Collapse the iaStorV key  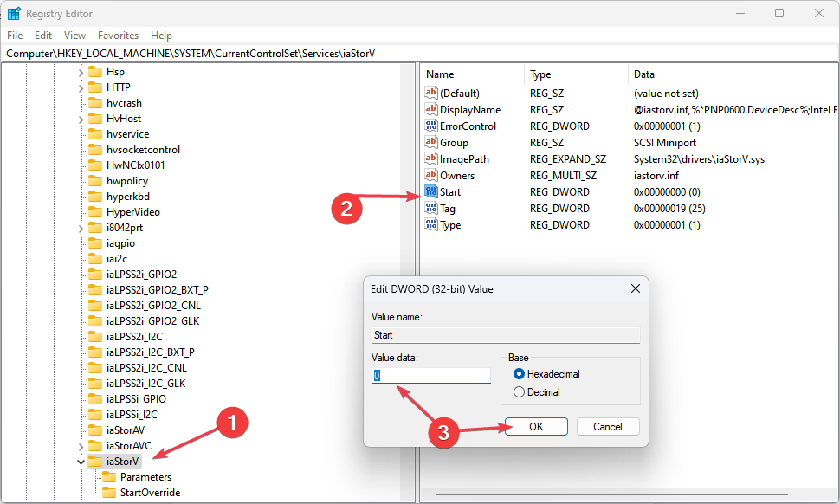[x=81, y=462]
